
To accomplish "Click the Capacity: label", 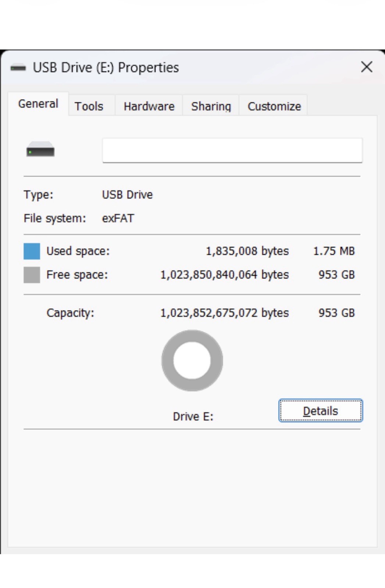I will pos(70,313).
